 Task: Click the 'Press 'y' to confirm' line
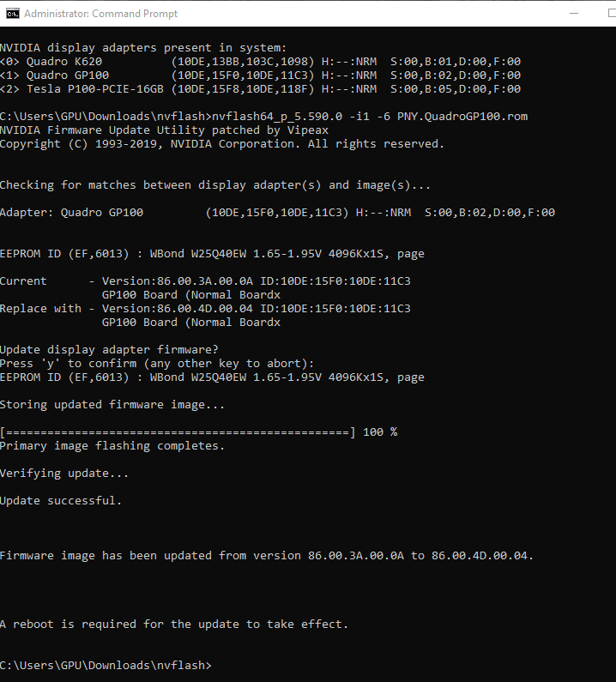[x=157, y=364]
